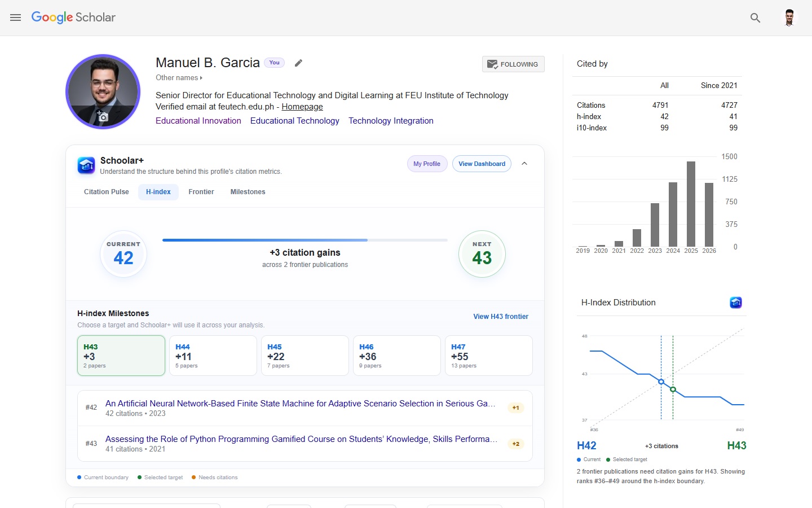Screen dimensions: 812x508
Task: Click the 2025 bar in citations chart
Action: click(691, 204)
